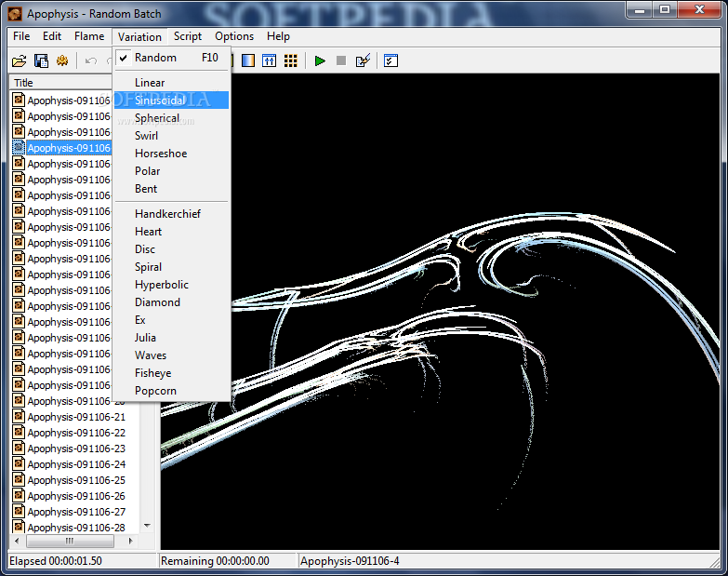Close the open Variation menu
The height and width of the screenshot is (576, 728).
pos(139,36)
